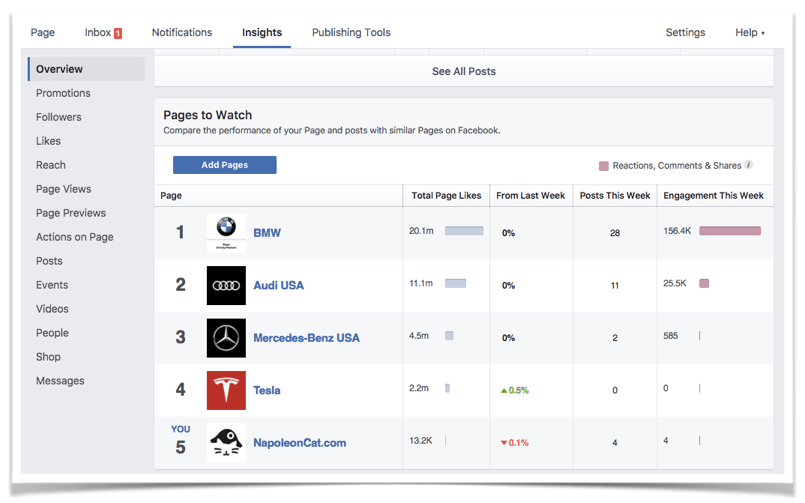805x503 pixels.
Task: Click BMW's 28 posts this week value
Action: coord(615,233)
